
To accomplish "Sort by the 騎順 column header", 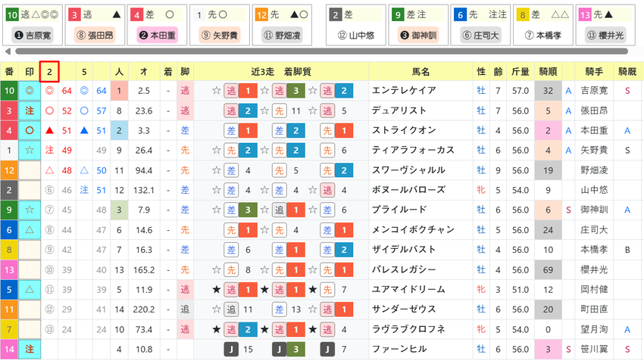I will [548, 72].
